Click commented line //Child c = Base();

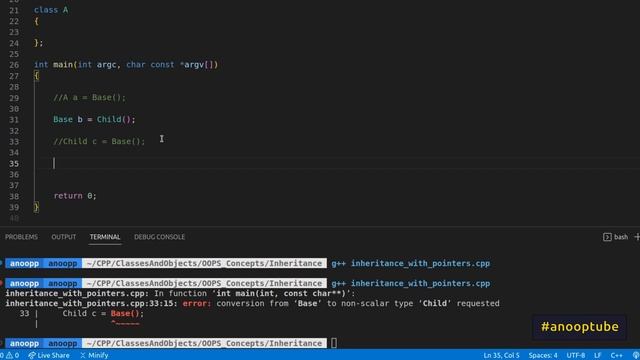pyautogui.click(x=99, y=141)
